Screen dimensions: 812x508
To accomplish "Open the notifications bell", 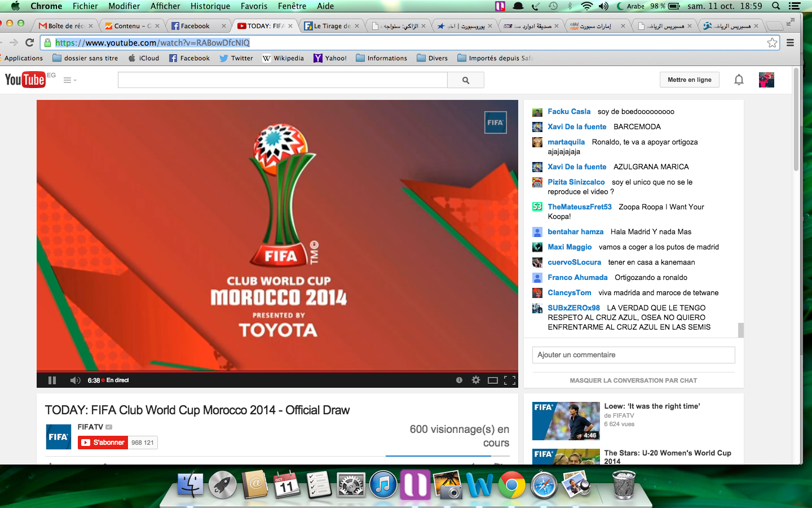I will 739,80.
